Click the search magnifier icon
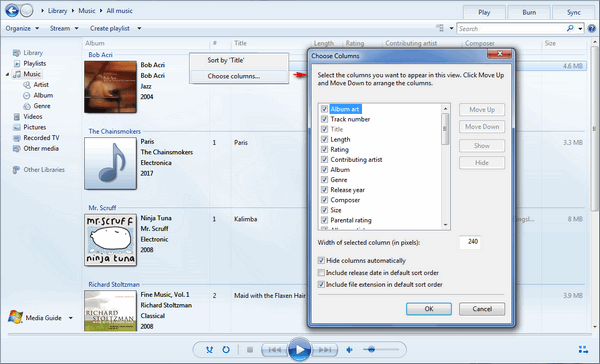600x364 pixels. [x=570, y=28]
